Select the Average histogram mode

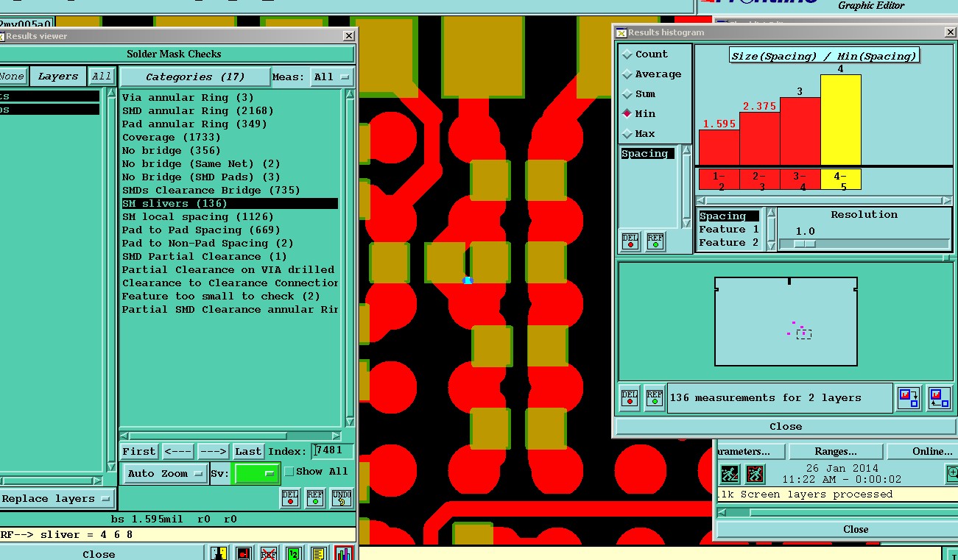click(652, 74)
